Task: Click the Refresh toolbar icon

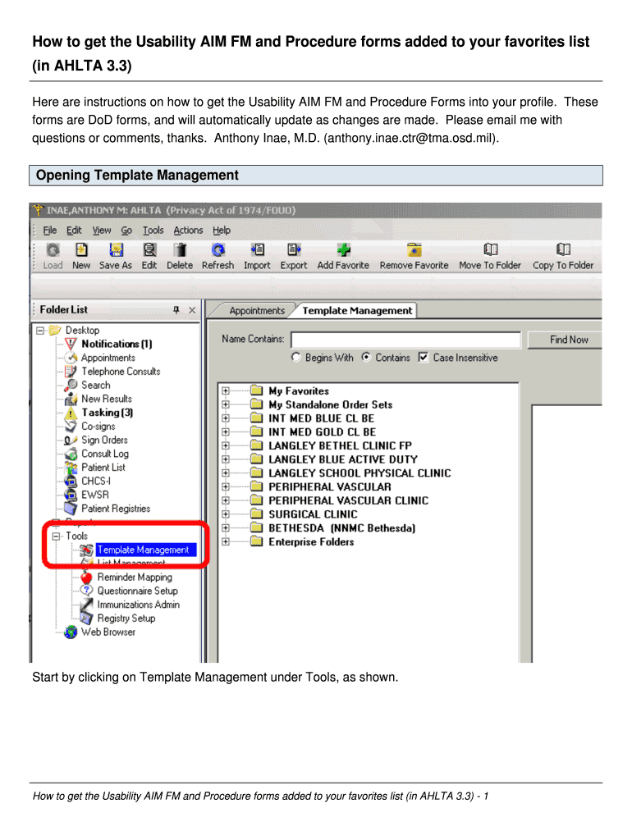Action: pos(218,250)
